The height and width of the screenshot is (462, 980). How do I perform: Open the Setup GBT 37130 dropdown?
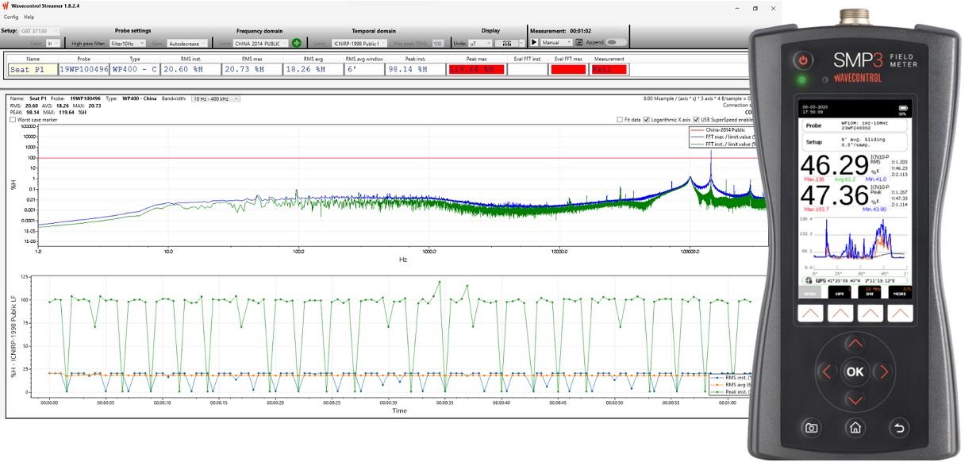pyautogui.click(x=40, y=31)
